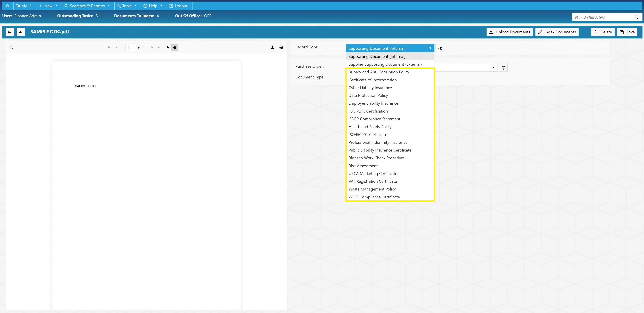The image size is (644, 313).
Task: Click the Save button
Action: click(627, 32)
